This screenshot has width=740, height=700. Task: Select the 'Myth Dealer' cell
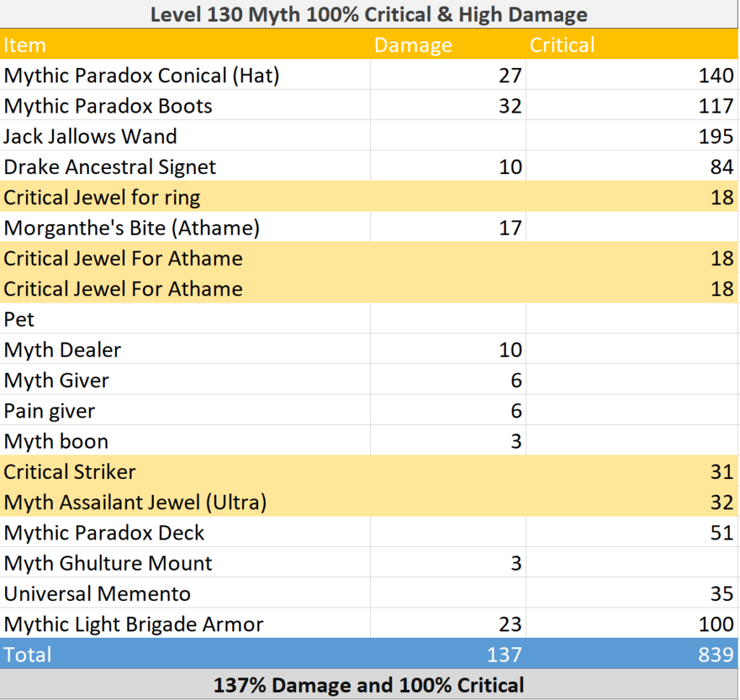click(185, 350)
